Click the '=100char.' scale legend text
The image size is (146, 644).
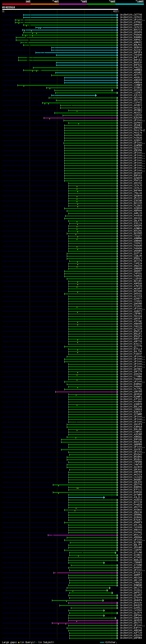(x=111, y=642)
